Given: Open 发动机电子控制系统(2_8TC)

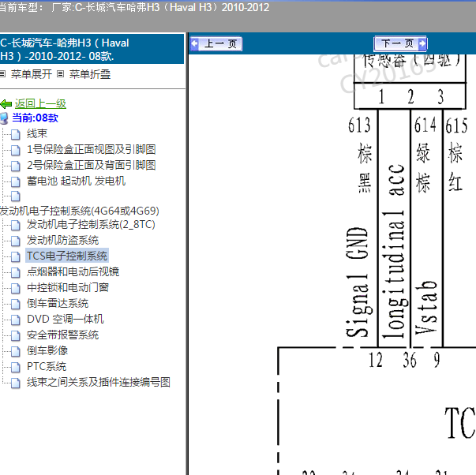Looking at the screenshot, I should tap(91, 225).
